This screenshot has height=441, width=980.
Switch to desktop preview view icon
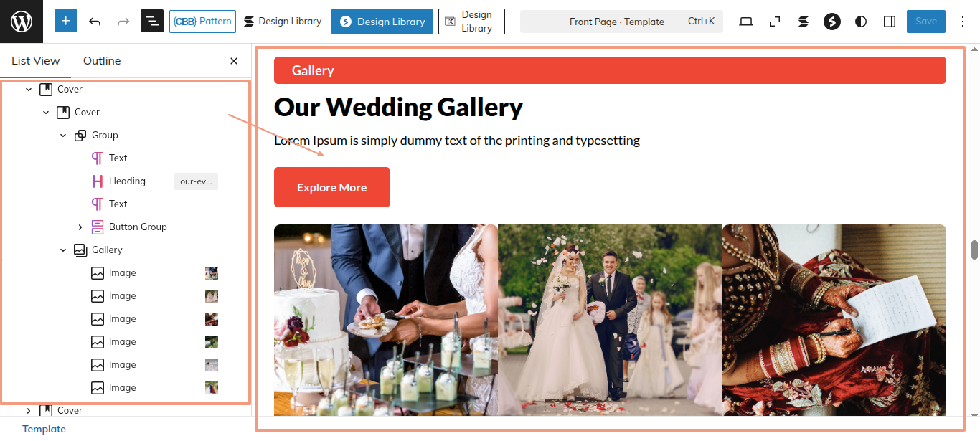pos(746,22)
